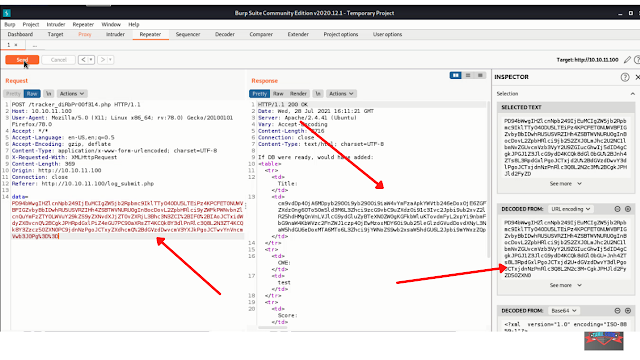The height and width of the screenshot is (360, 640).
Task: Open the User options tab
Action: 387,34
